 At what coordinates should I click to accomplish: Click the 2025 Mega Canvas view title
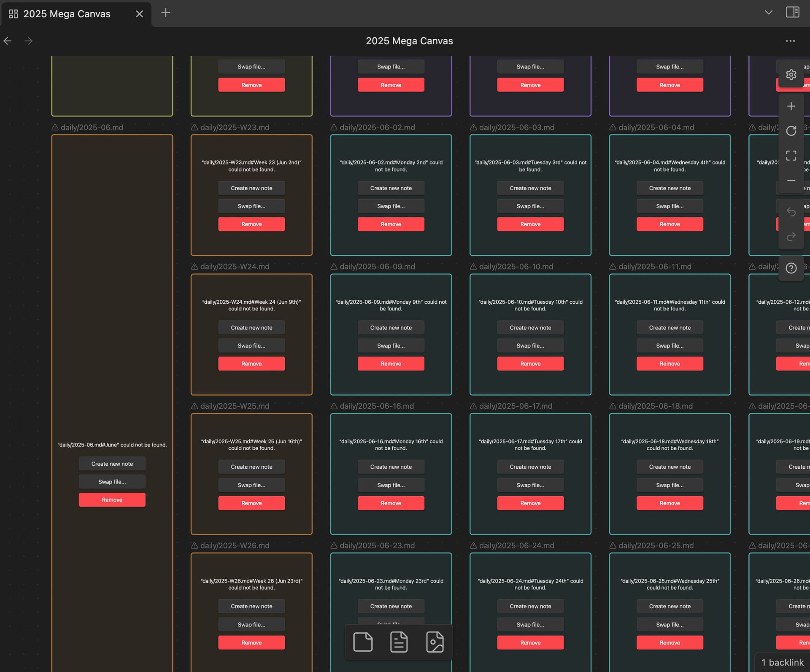[x=409, y=41]
